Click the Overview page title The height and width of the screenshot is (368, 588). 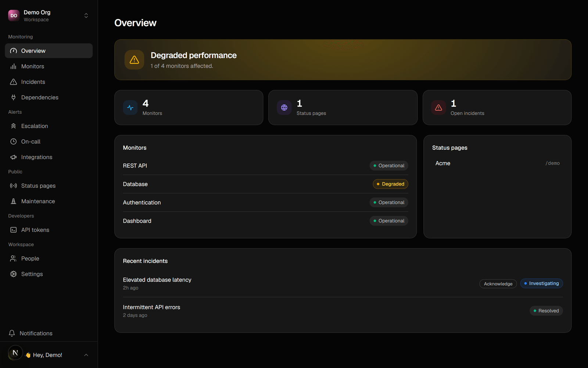(x=135, y=23)
